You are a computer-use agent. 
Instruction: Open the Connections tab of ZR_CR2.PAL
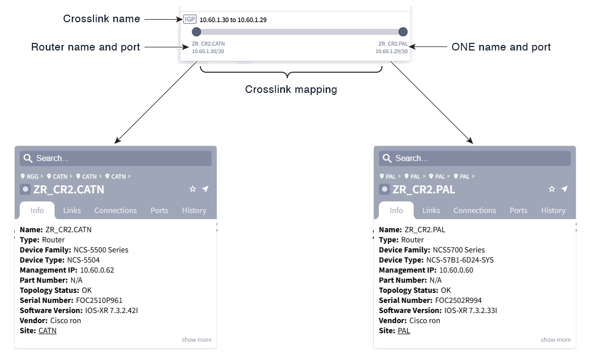pos(474,210)
